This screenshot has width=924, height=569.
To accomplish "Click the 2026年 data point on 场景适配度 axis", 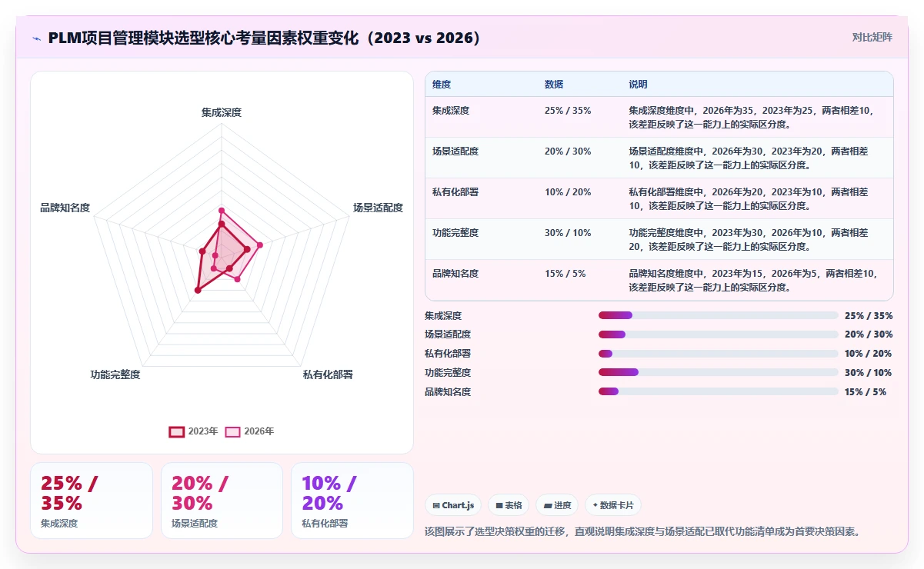I will [260, 245].
